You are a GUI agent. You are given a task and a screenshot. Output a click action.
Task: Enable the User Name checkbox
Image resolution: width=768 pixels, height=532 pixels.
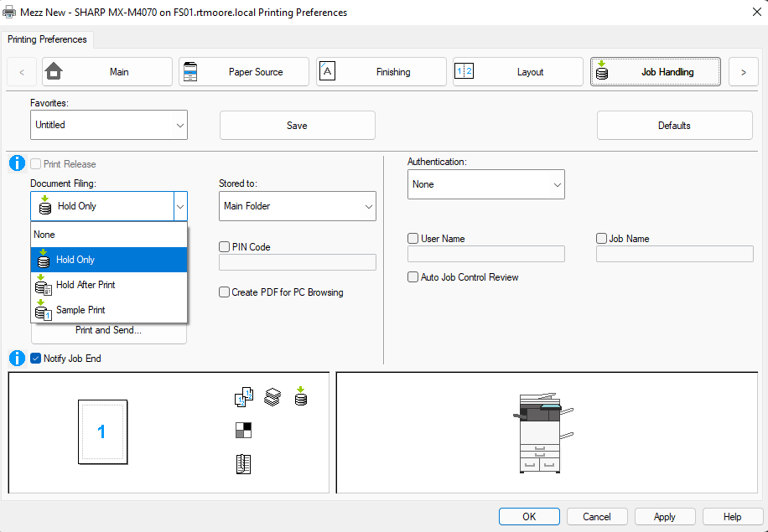413,238
